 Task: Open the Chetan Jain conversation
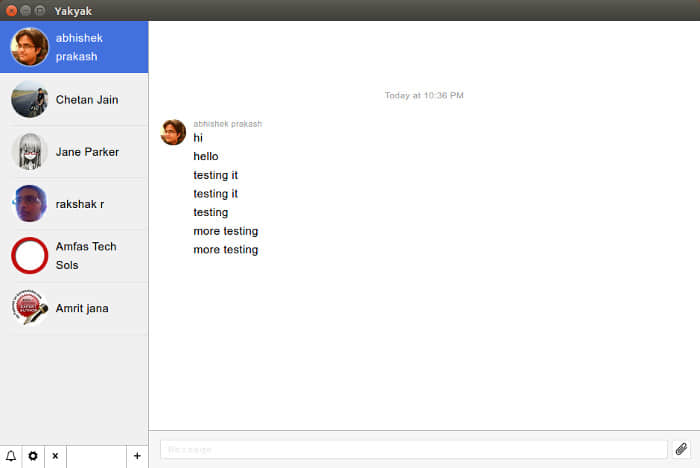[x=74, y=100]
